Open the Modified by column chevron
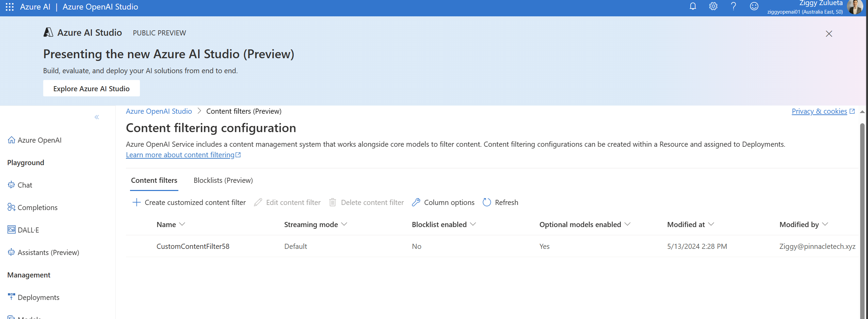This screenshot has width=868, height=319. [x=825, y=224]
